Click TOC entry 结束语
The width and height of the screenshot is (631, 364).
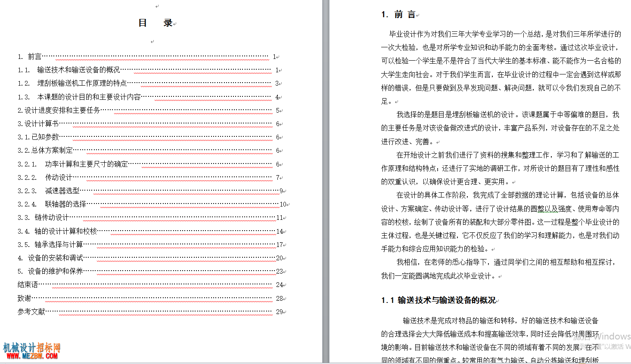pos(28,284)
